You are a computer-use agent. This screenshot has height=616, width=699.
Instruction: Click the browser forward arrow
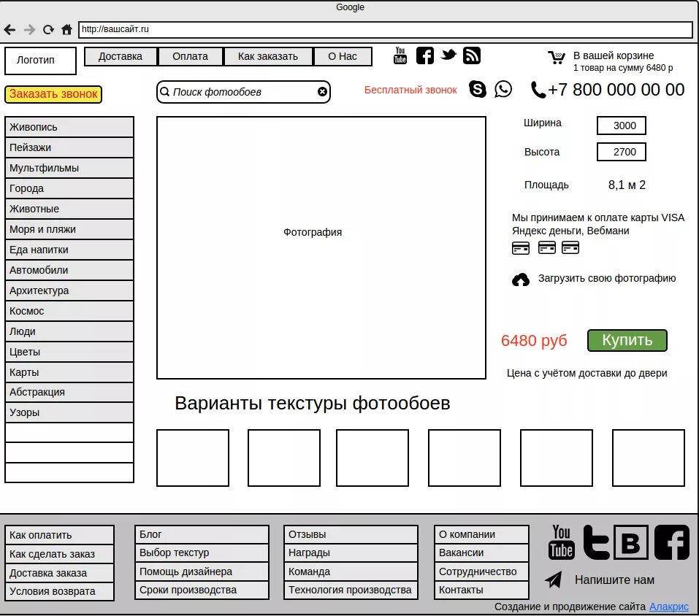coord(29,30)
